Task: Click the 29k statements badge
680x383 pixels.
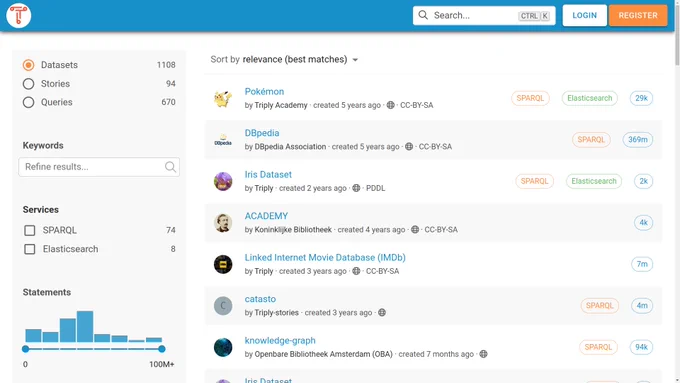Action: coord(641,98)
